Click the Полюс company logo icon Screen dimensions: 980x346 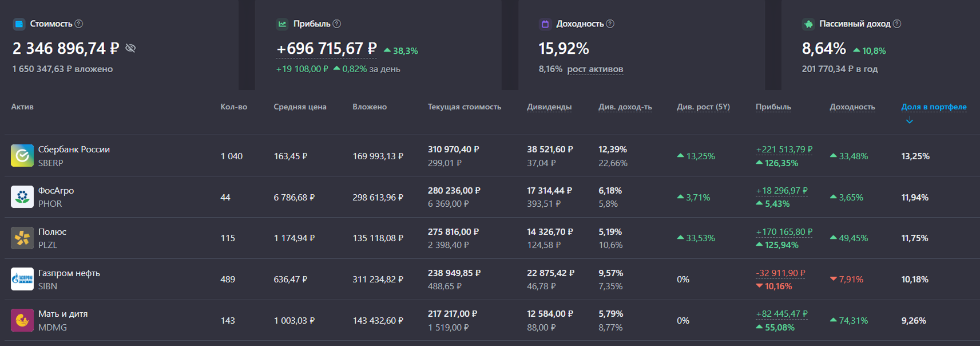pos(22,238)
